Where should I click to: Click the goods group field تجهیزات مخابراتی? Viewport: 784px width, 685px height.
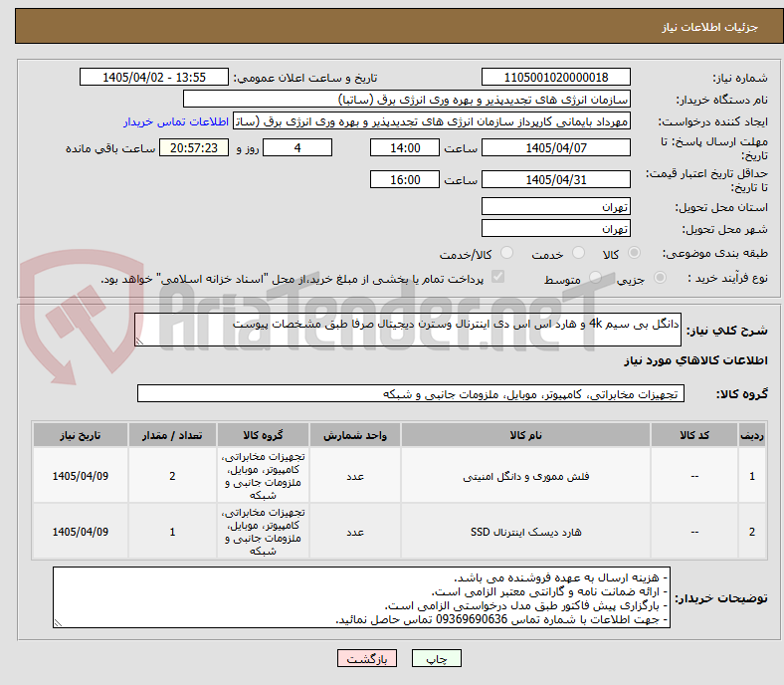411,394
